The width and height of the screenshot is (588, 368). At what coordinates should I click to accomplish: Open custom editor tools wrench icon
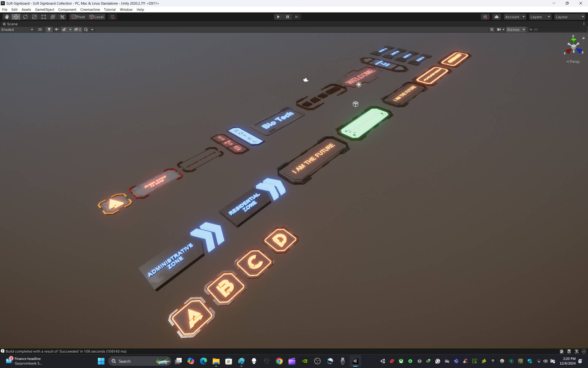[x=62, y=17]
